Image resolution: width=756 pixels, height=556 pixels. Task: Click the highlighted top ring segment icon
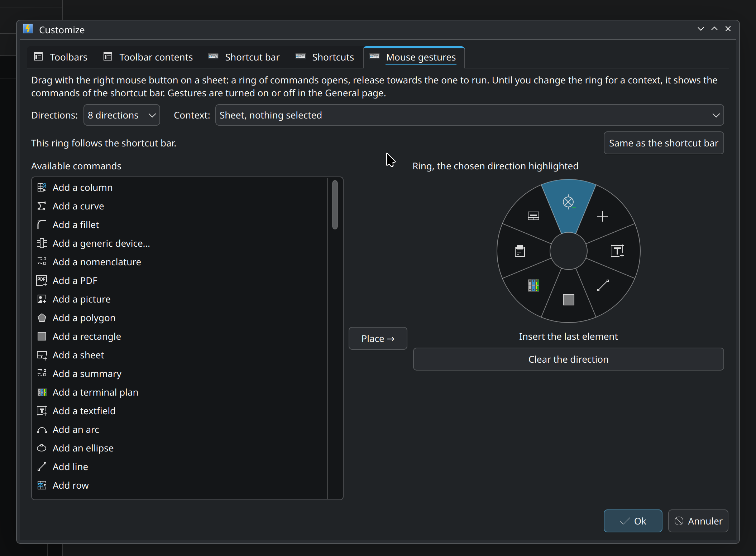(x=568, y=202)
